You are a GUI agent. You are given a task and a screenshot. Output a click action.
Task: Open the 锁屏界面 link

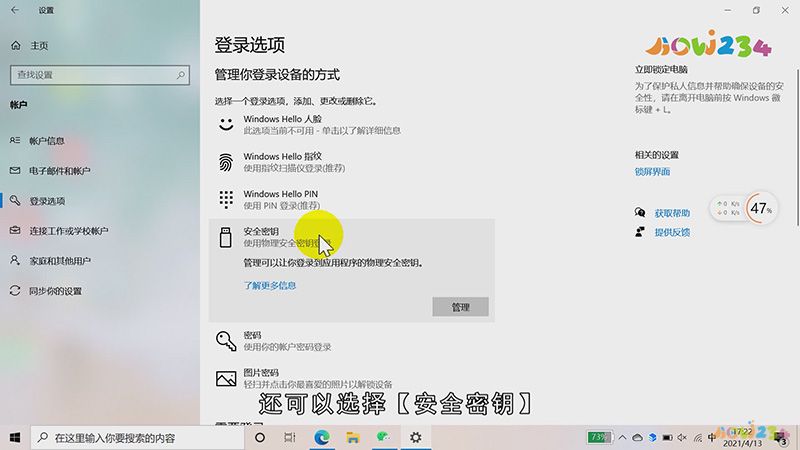click(652, 172)
